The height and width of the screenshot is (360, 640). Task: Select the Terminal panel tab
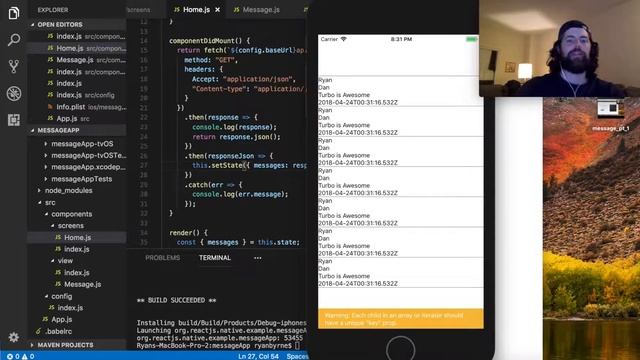point(215,258)
